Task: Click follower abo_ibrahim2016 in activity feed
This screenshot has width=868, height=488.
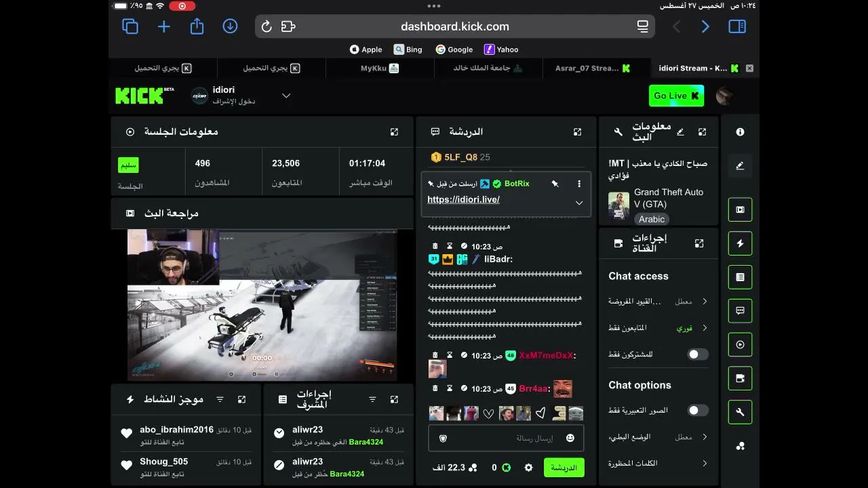Action: click(176, 430)
